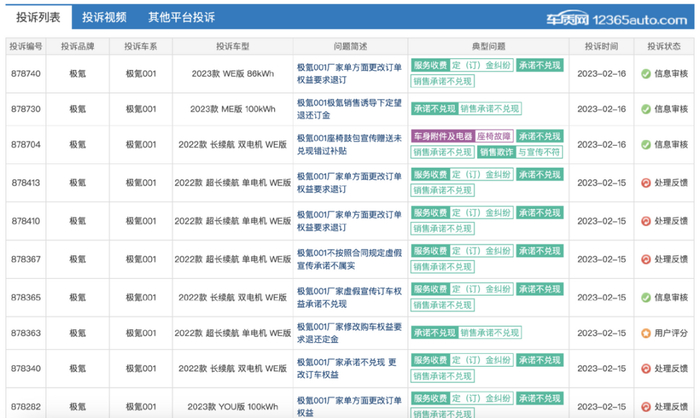
Task: Click the 与宣传不符 tag in row 878704
Action: [x=539, y=152]
